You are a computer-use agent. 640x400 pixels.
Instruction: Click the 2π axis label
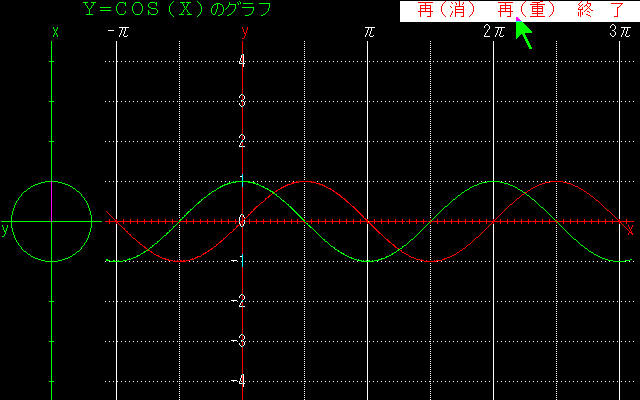pyautogui.click(x=494, y=31)
